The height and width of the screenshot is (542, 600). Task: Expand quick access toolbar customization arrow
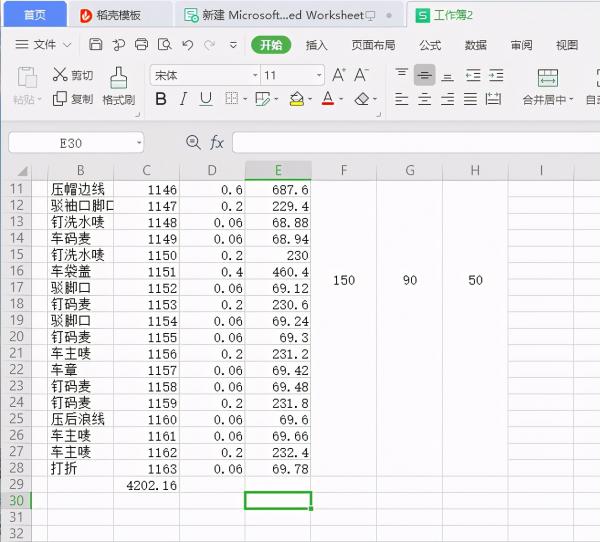[x=233, y=45]
